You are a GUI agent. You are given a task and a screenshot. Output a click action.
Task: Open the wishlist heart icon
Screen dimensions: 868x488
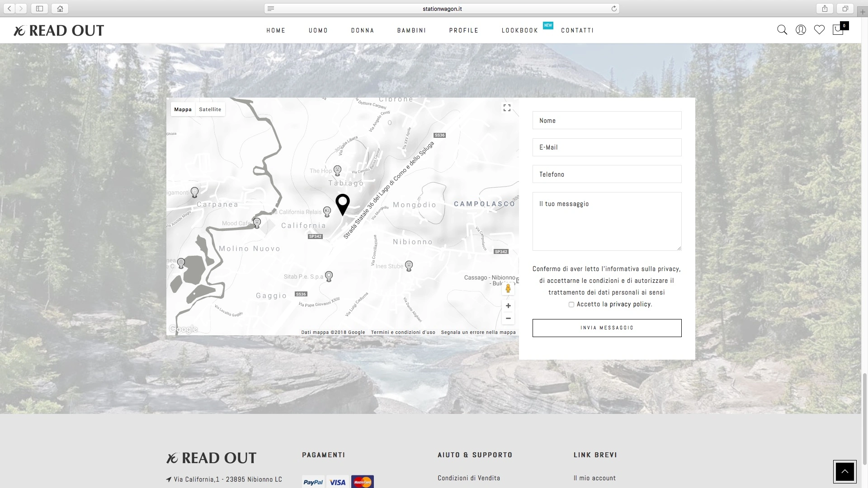tap(819, 30)
